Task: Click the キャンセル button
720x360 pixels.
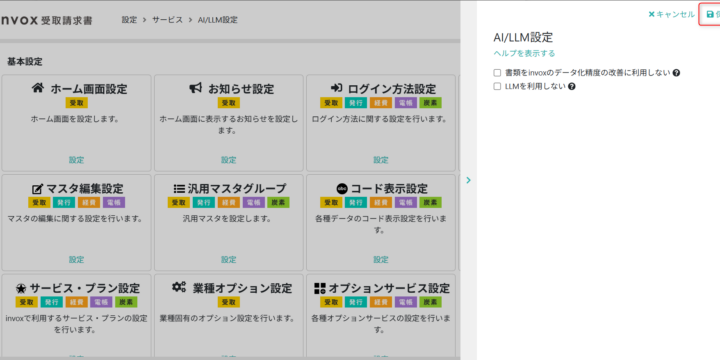Action: [x=671, y=14]
